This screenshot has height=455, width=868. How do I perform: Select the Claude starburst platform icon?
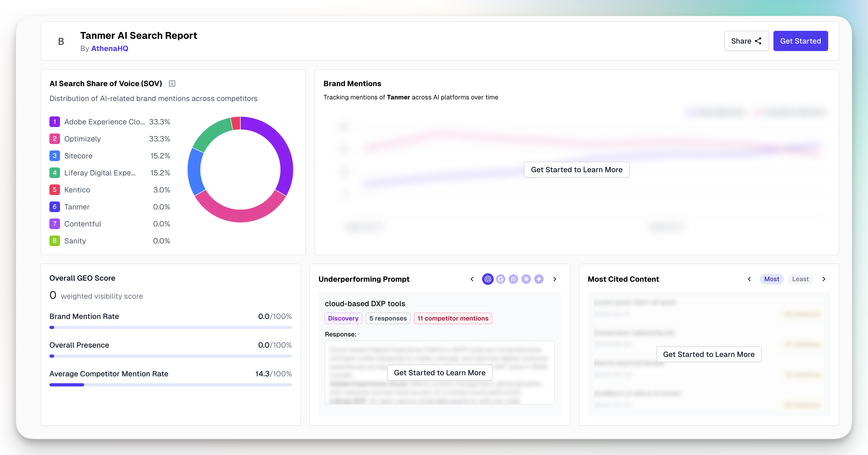coord(526,279)
